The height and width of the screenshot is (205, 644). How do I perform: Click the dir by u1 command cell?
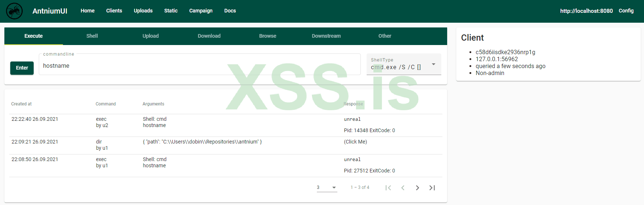point(102,145)
